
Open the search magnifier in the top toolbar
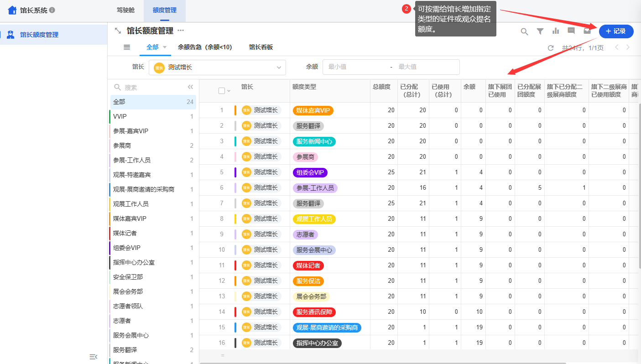point(525,31)
